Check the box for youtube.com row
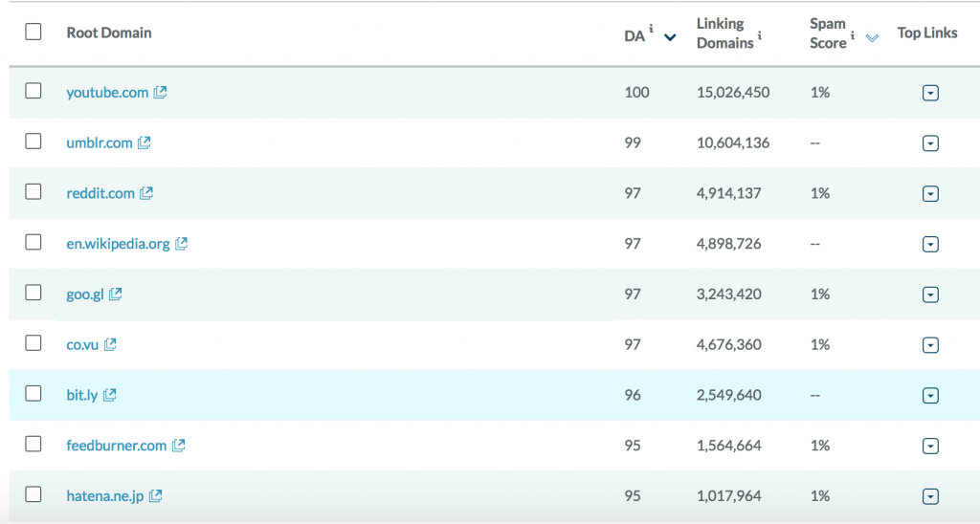The image size is (980, 524). (x=33, y=91)
